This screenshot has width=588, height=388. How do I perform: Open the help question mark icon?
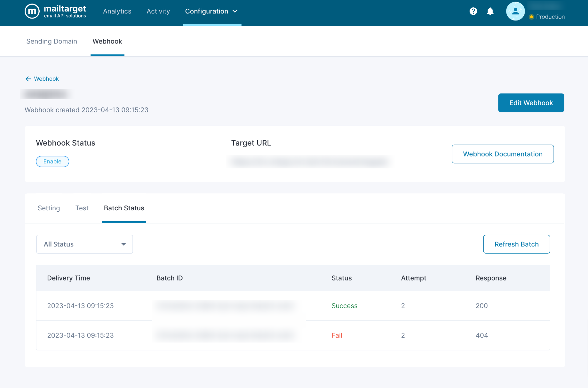pos(473,12)
